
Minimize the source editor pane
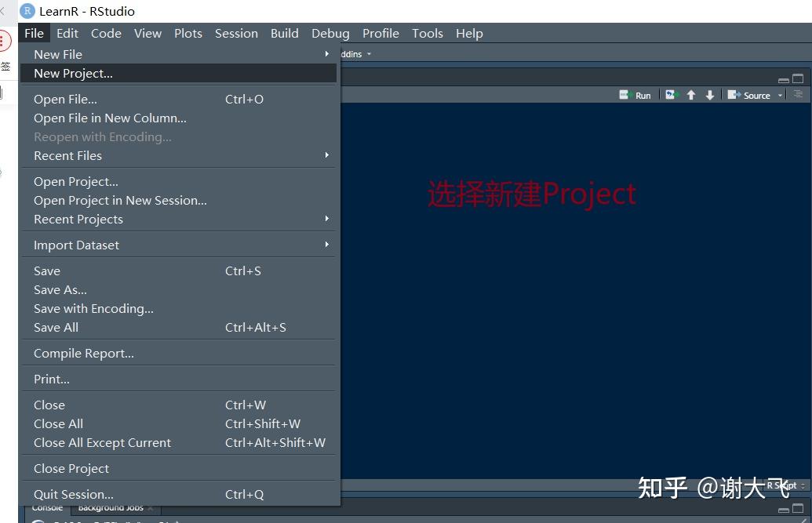pyautogui.click(x=784, y=80)
